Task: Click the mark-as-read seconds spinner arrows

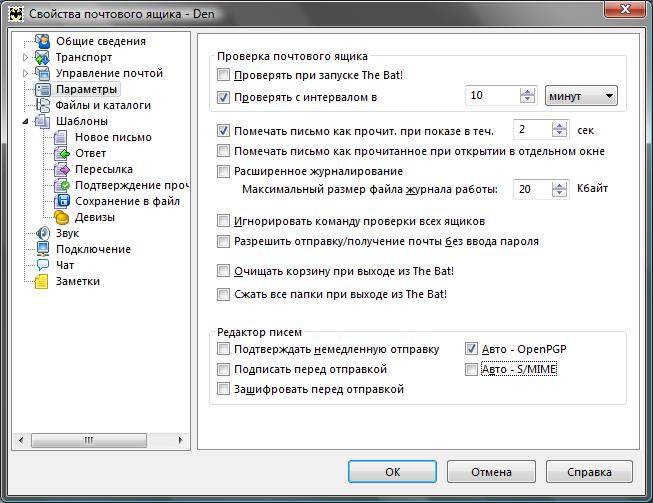Action: tap(559, 129)
